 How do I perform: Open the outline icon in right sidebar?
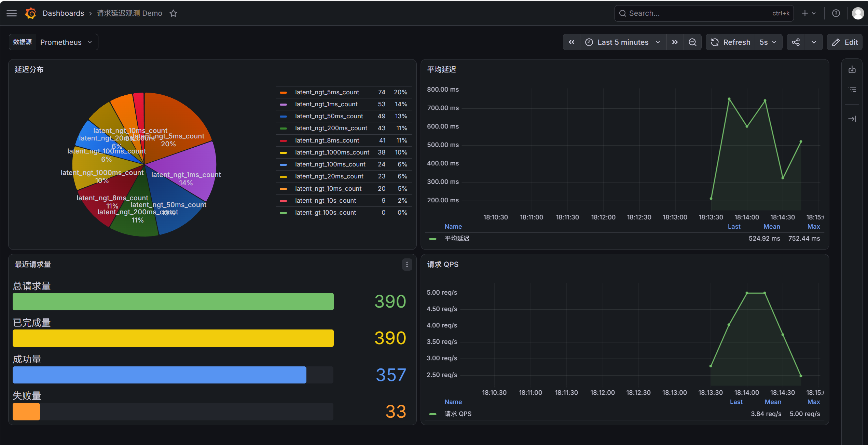tap(852, 90)
